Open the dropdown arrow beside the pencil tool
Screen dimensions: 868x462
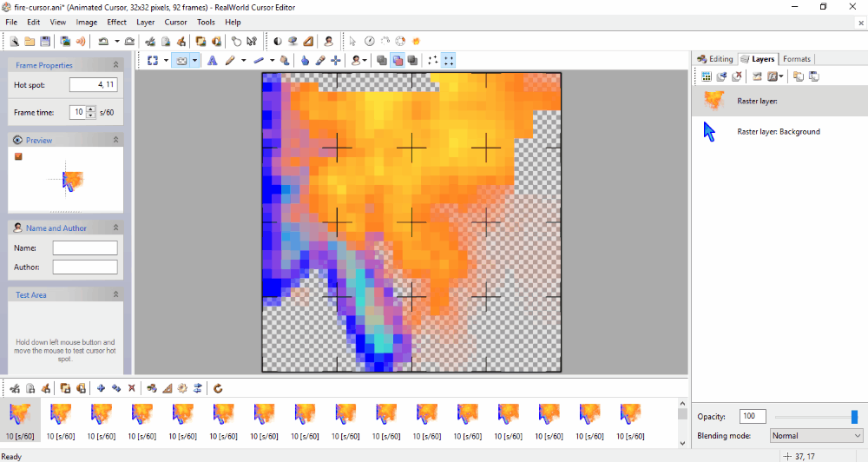point(243,61)
